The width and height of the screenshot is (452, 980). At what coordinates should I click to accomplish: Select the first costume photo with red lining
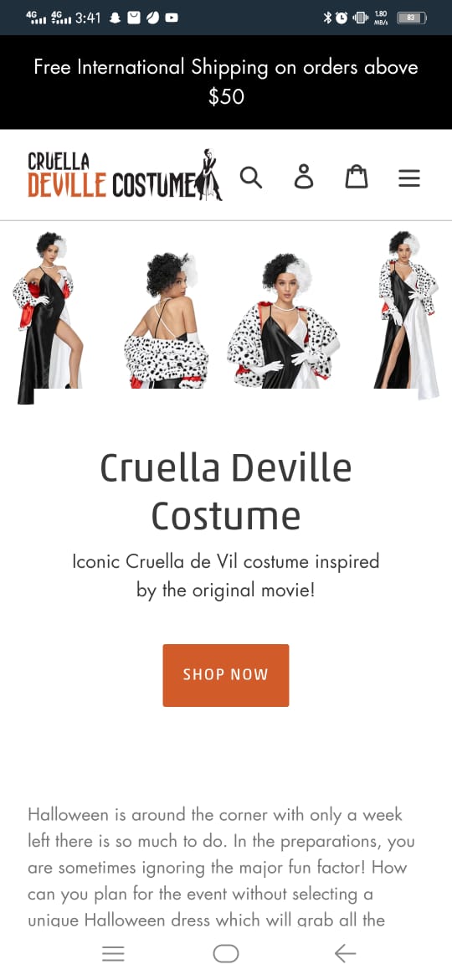[x=48, y=318]
